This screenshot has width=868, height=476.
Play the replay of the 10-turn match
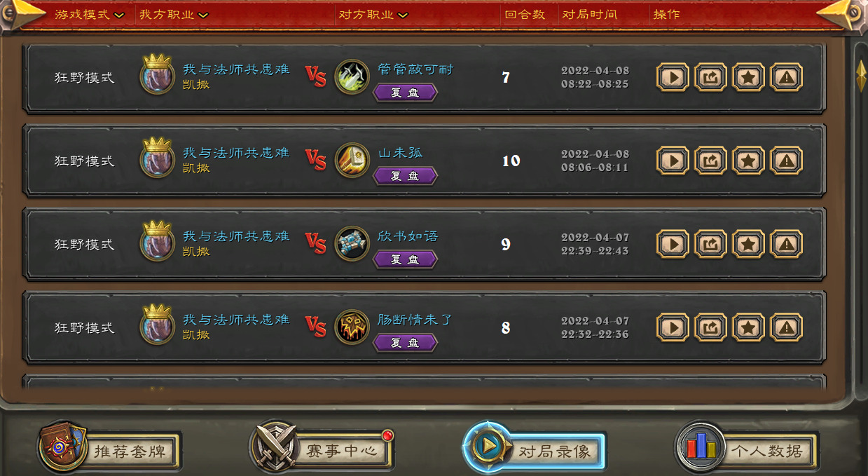(x=673, y=161)
